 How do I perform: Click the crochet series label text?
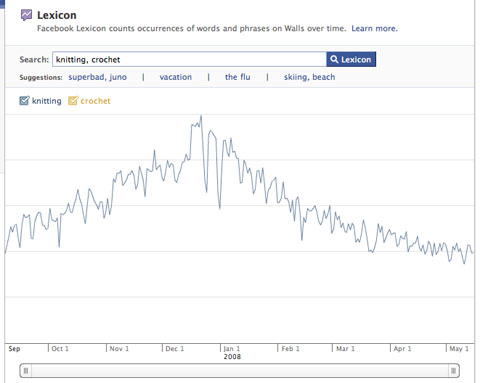click(x=95, y=101)
